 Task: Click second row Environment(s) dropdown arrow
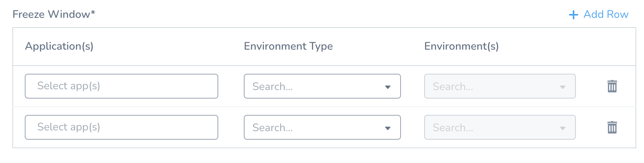click(x=563, y=128)
